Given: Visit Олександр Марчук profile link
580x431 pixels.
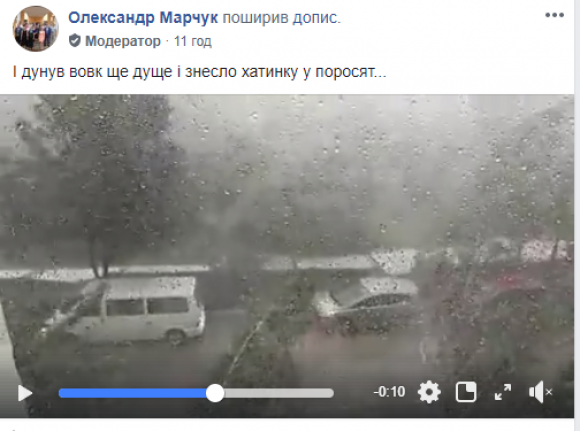Looking at the screenshot, I should pos(143,18).
